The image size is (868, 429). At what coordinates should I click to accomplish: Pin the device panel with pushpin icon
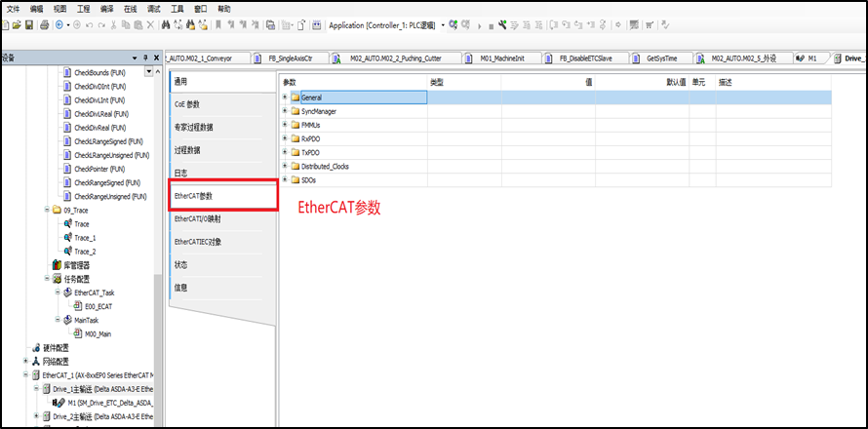pos(144,58)
